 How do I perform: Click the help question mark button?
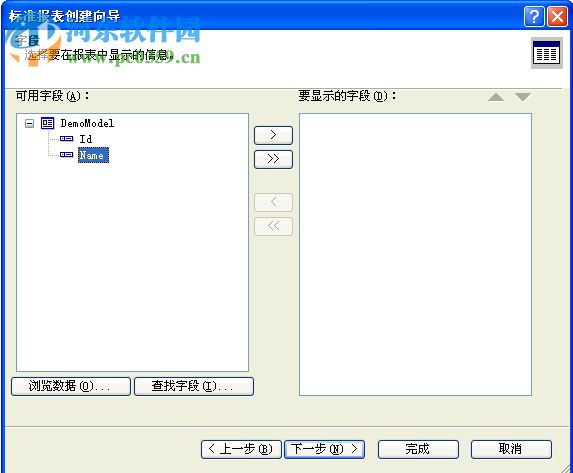click(x=534, y=16)
